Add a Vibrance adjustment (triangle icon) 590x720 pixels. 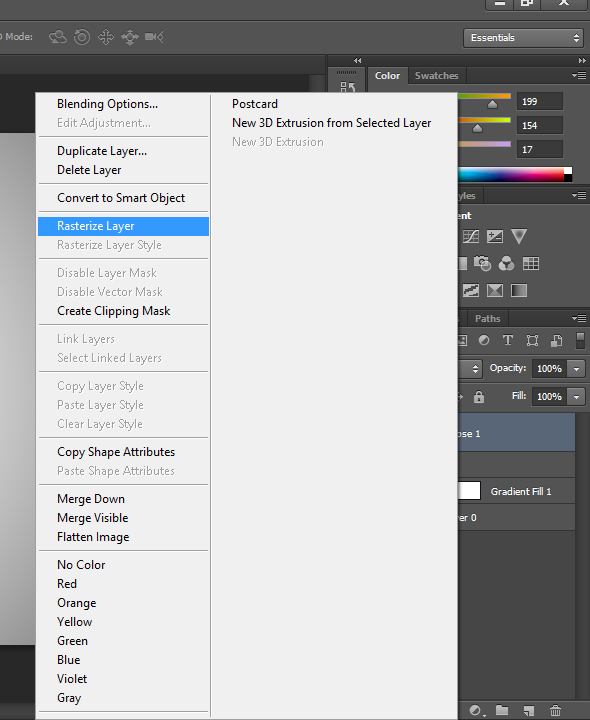(519, 236)
